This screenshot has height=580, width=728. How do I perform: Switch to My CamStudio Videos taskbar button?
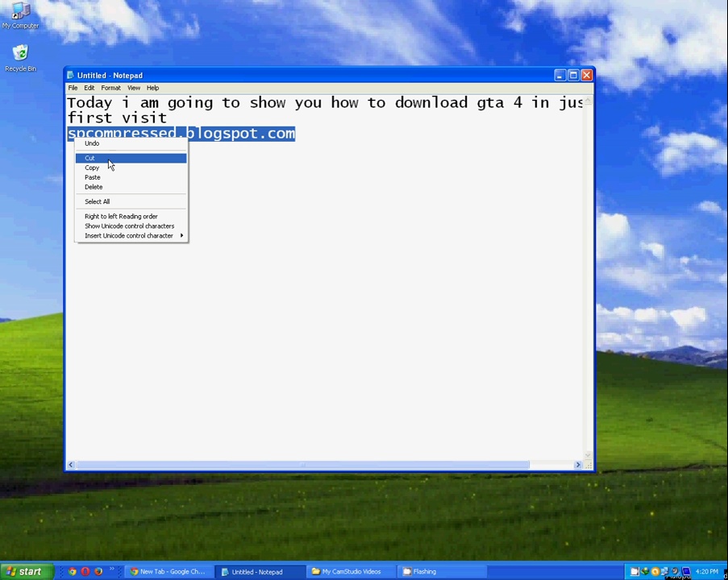point(352,572)
